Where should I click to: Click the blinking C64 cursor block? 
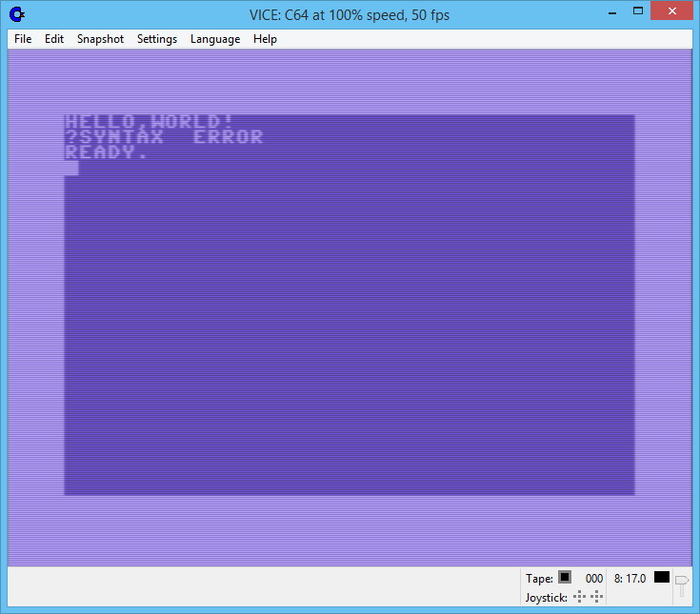71,168
